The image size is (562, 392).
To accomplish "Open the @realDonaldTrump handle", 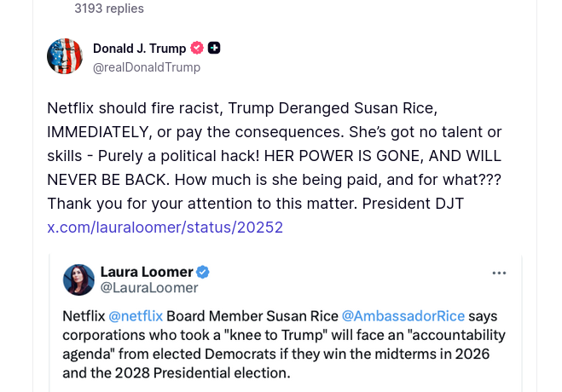I will click(x=146, y=66).
